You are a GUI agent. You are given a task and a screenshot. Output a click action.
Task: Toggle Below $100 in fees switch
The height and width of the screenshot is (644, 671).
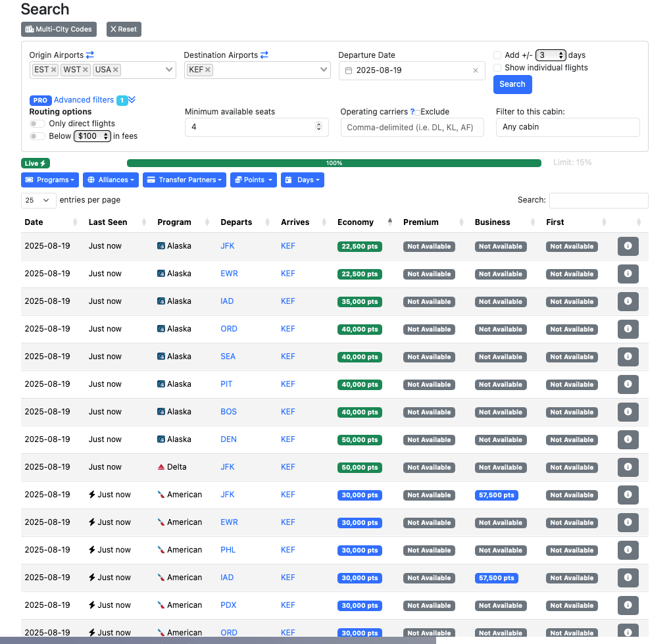(x=37, y=136)
